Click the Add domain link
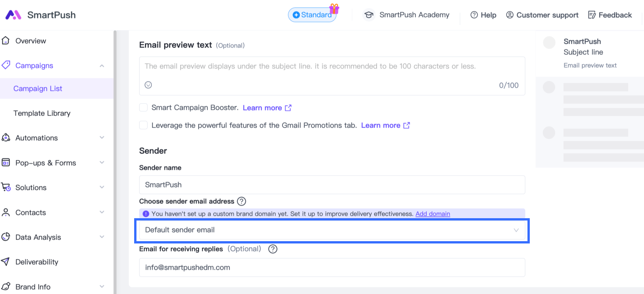The height and width of the screenshot is (294, 644). point(433,214)
